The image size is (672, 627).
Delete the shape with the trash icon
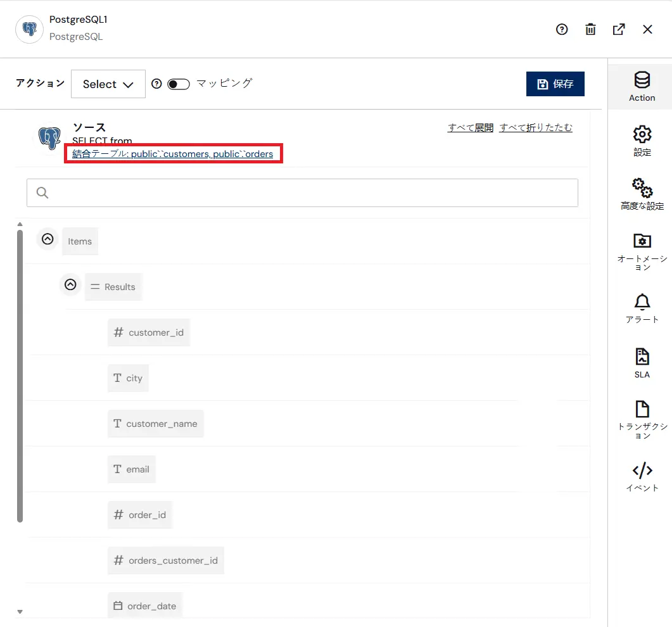[x=590, y=29]
